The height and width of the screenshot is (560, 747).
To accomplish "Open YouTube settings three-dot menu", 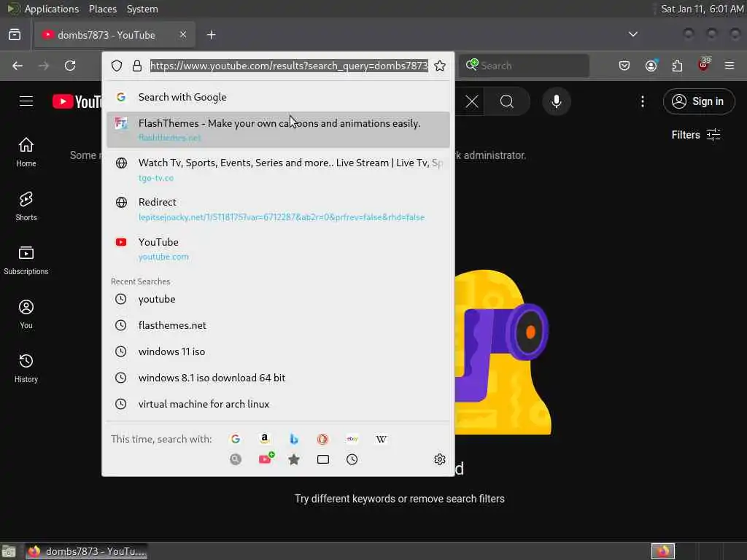I will point(643,101).
